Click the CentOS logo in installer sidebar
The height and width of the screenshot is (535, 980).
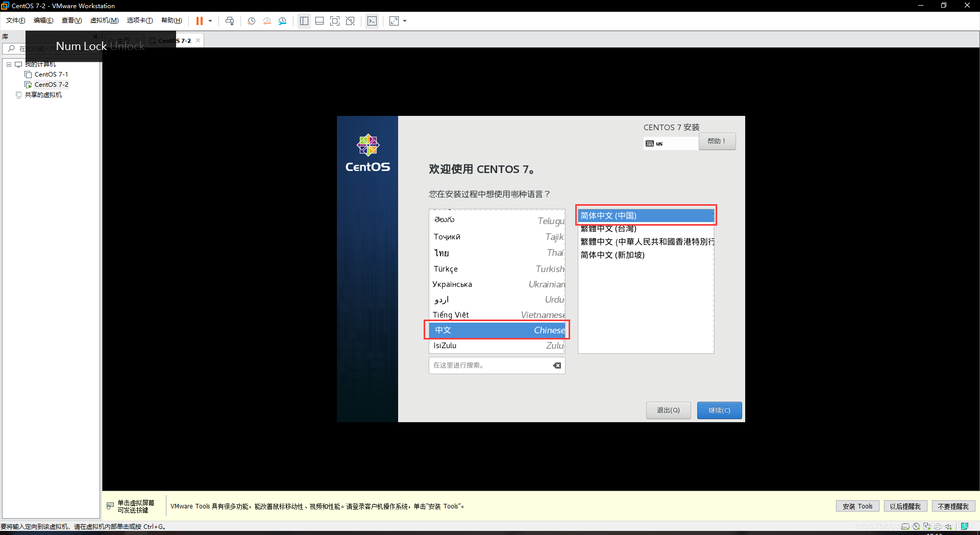(367, 153)
